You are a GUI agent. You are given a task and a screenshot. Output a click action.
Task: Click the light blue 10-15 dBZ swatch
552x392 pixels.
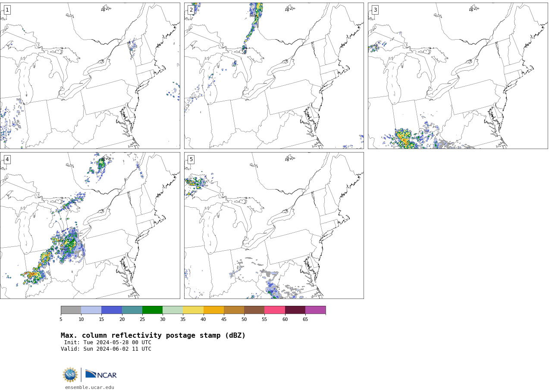point(91,310)
